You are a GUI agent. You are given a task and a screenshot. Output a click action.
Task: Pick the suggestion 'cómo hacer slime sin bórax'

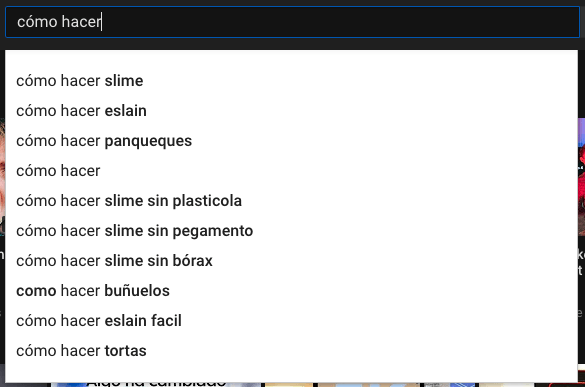(x=291, y=261)
